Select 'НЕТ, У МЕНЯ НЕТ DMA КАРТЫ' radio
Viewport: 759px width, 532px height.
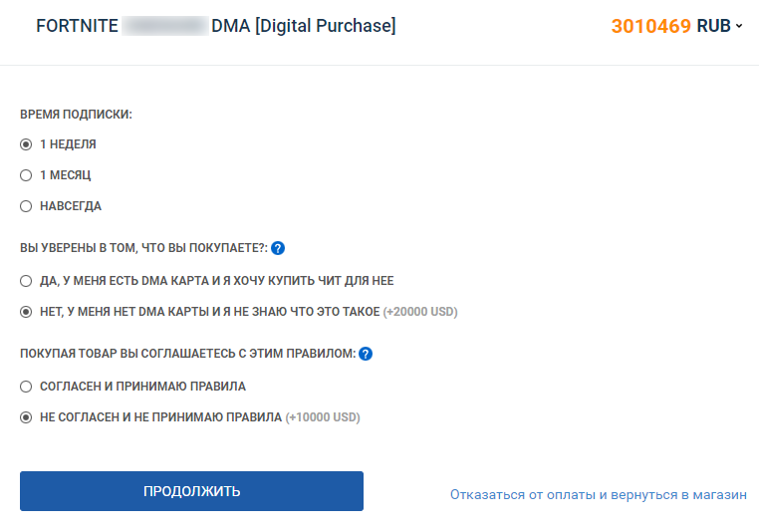click(27, 312)
